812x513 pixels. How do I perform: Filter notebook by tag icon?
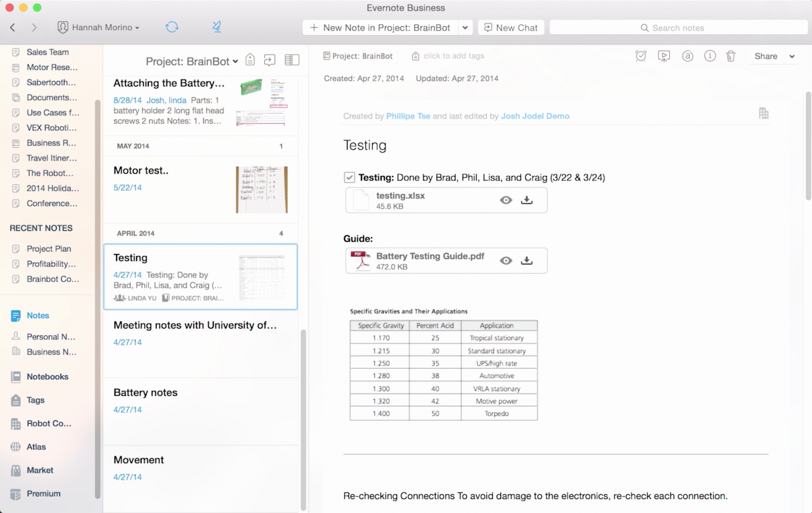click(250, 60)
